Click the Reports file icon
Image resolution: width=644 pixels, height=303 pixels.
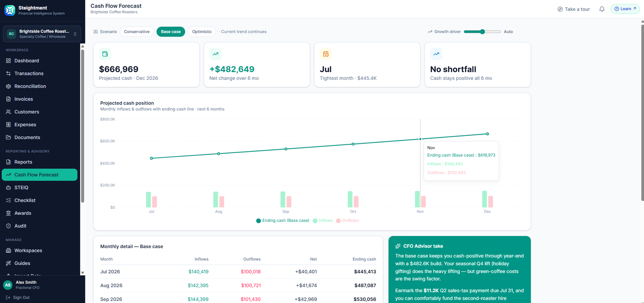point(8,162)
